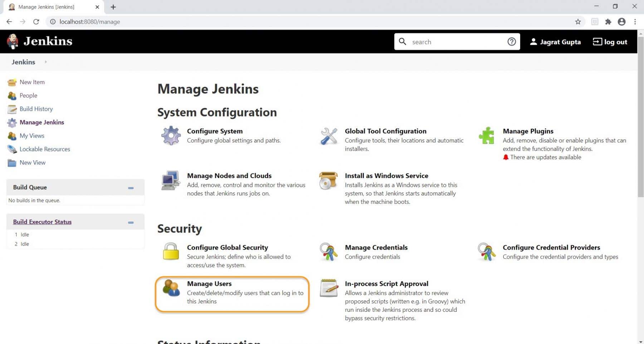The image size is (644, 344).
Task: Expand the breadcrumb arrow next to Jenkins
Action: point(46,62)
